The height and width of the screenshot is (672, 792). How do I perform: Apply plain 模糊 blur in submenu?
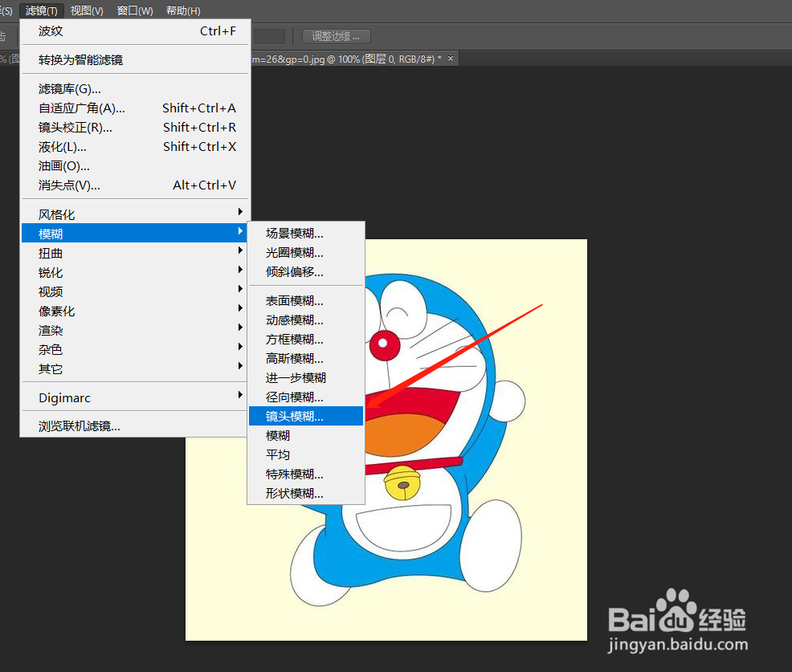306,436
